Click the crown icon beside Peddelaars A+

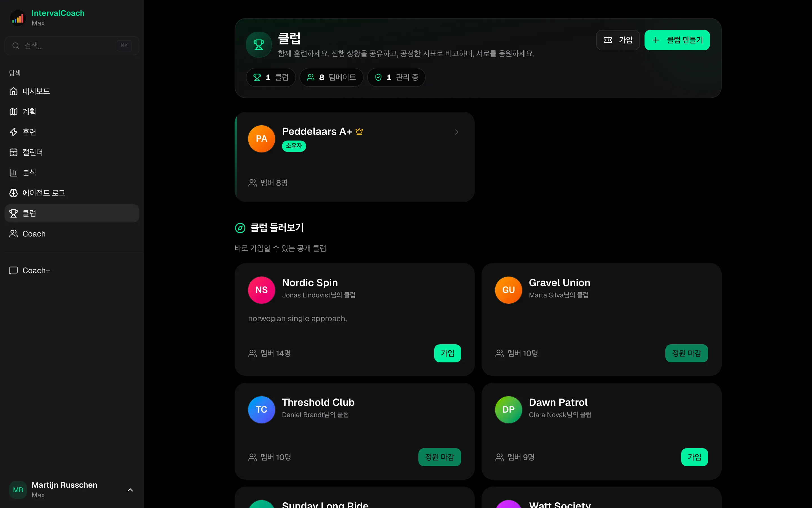(359, 131)
